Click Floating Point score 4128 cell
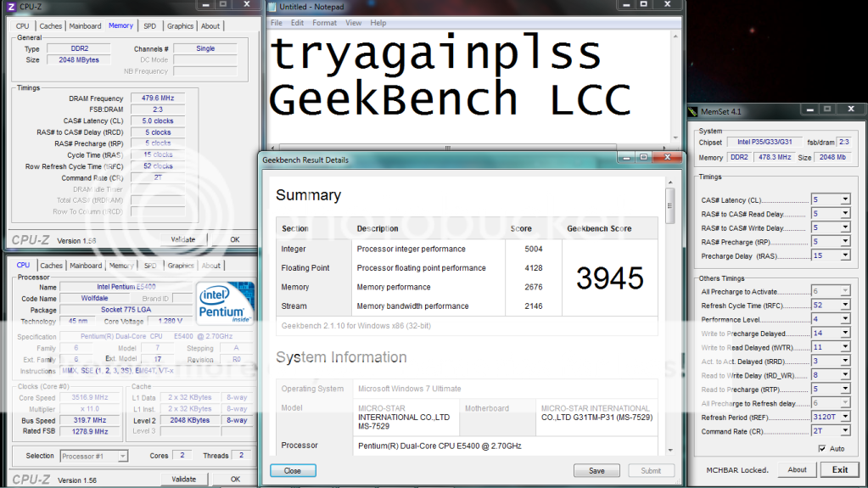Viewport: 868px width, 488px height. pyautogui.click(x=534, y=268)
